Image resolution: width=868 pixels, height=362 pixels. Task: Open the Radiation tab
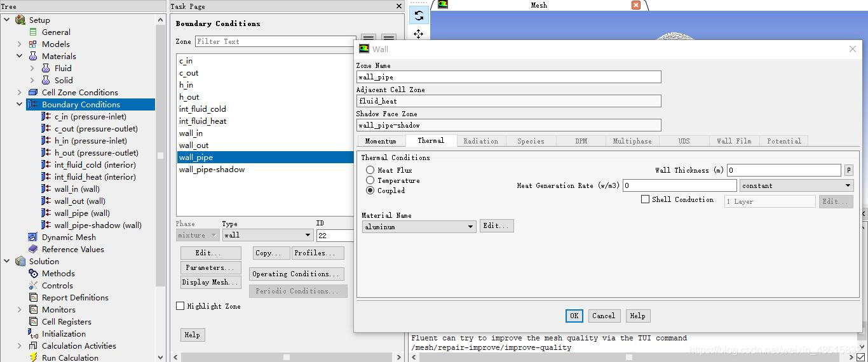point(480,141)
